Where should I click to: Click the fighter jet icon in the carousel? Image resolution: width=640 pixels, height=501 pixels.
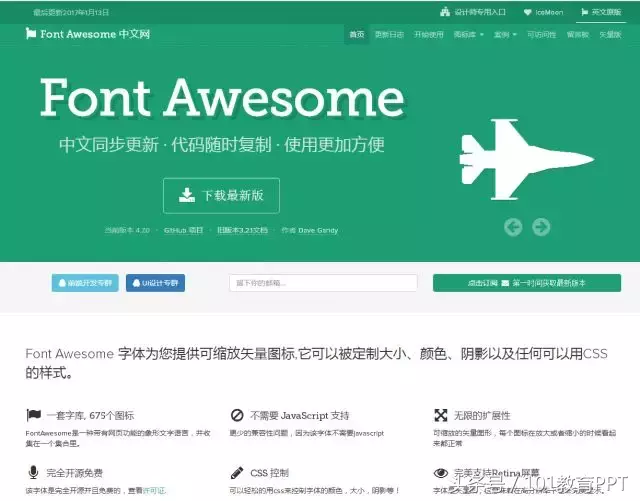point(527,159)
